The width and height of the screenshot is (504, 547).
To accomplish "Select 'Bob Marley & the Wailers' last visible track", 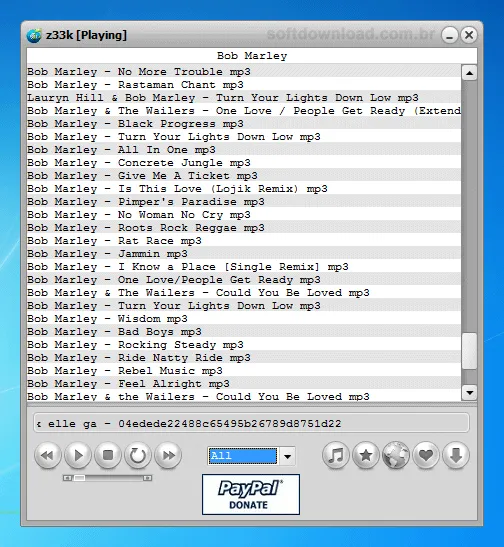I will click(x=244, y=396).
